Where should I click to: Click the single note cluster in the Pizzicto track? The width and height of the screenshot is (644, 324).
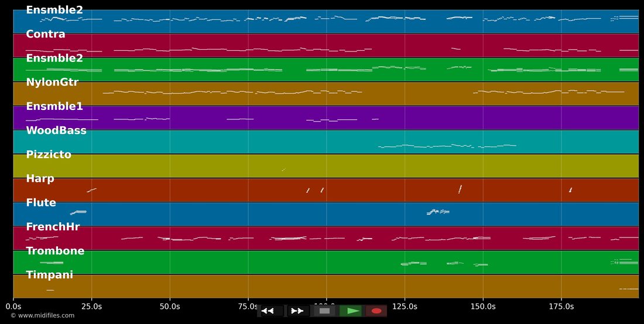283,170
